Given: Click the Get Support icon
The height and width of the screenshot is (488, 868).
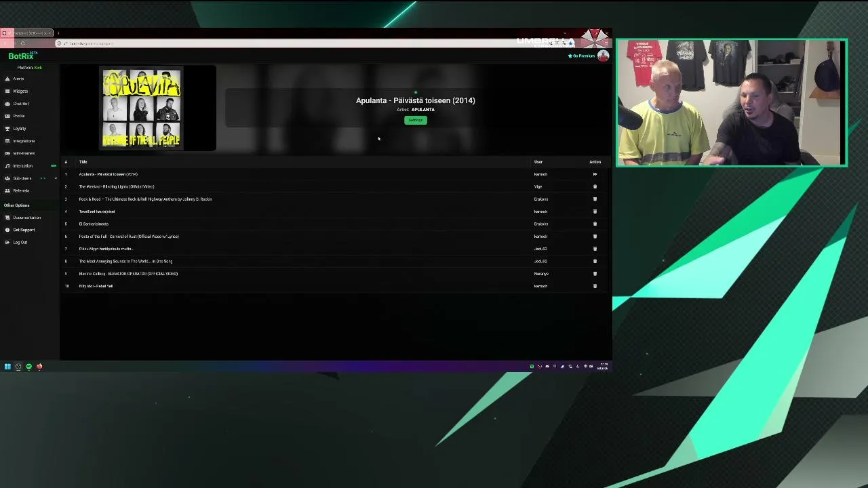Looking at the screenshot, I should pos(7,230).
